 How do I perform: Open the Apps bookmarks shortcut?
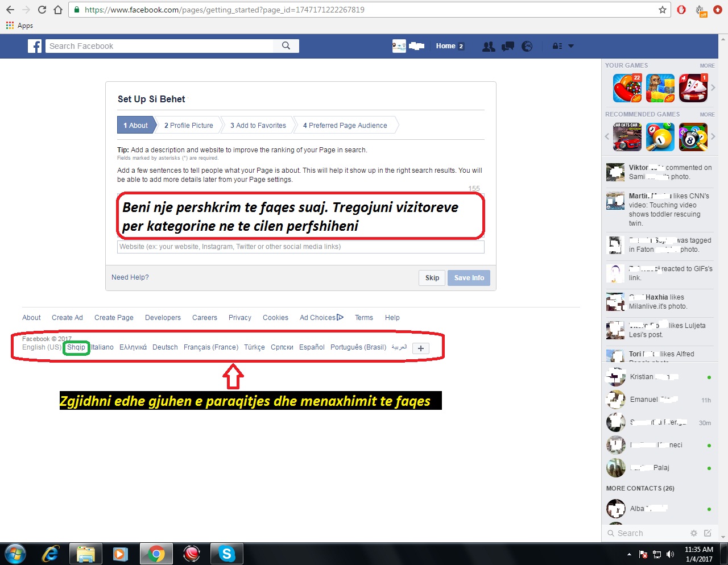coord(19,26)
